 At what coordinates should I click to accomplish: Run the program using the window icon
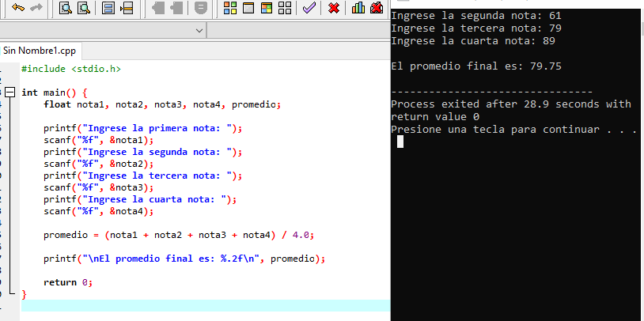tap(248, 8)
